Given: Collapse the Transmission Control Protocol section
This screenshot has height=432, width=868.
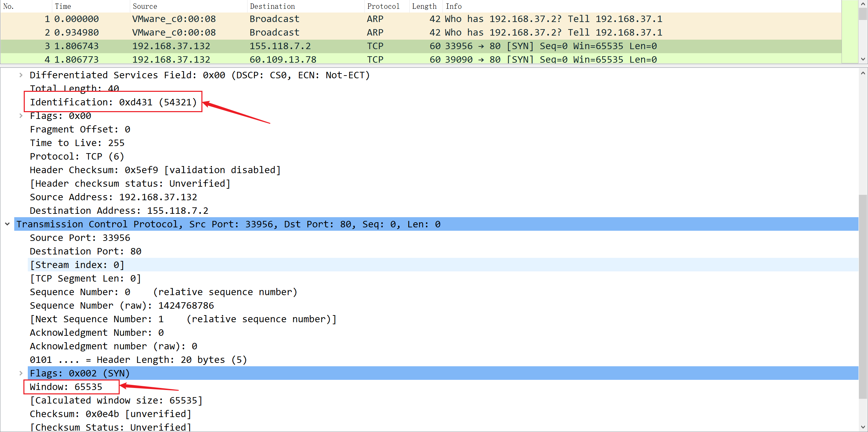Looking at the screenshot, I should (7, 224).
